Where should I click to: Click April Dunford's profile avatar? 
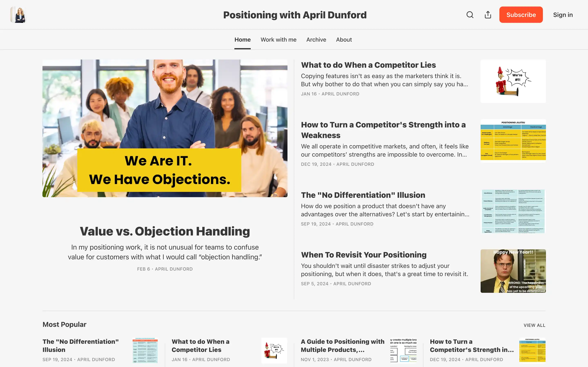(x=18, y=15)
